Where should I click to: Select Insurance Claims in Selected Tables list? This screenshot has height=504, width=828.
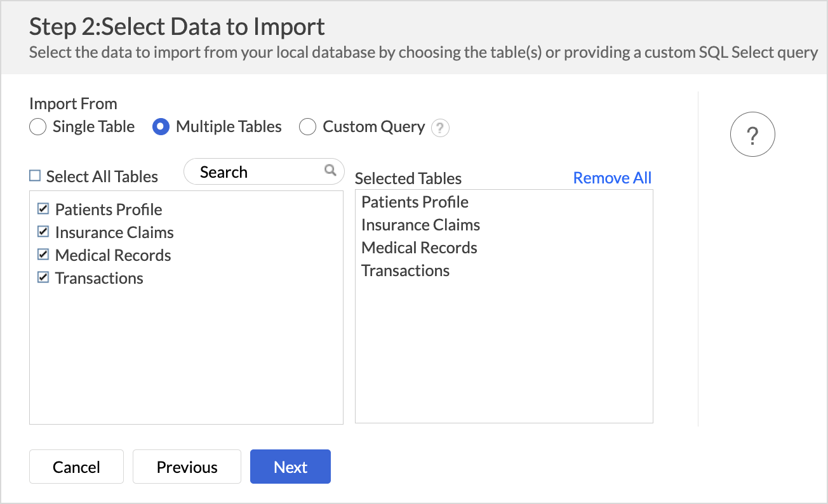pyautogui.click(x=420, y=225)
